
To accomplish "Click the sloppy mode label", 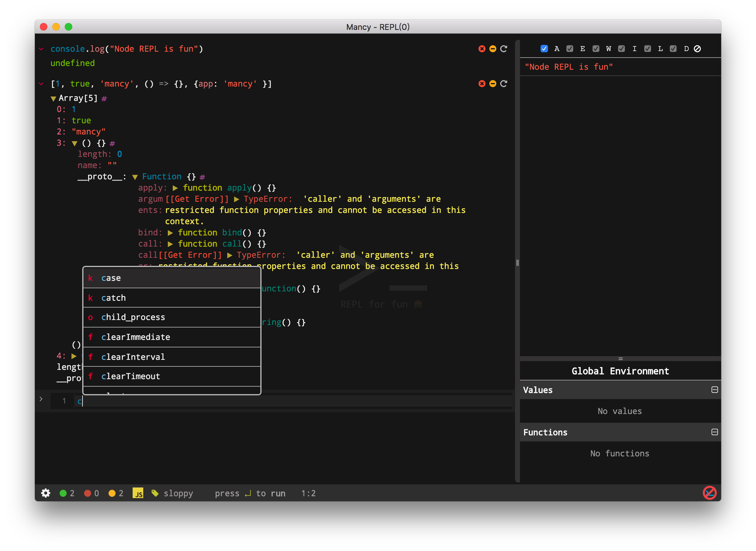I will tap(178, 493).
